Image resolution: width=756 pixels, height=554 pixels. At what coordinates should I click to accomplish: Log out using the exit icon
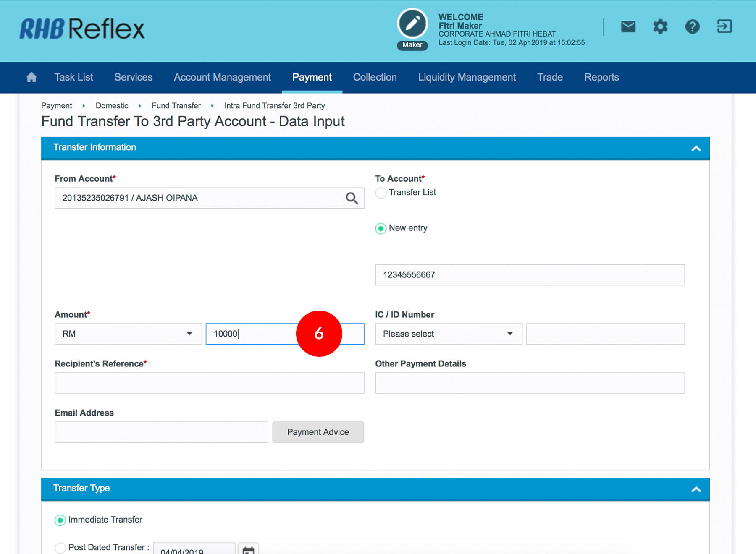(724, 27)
